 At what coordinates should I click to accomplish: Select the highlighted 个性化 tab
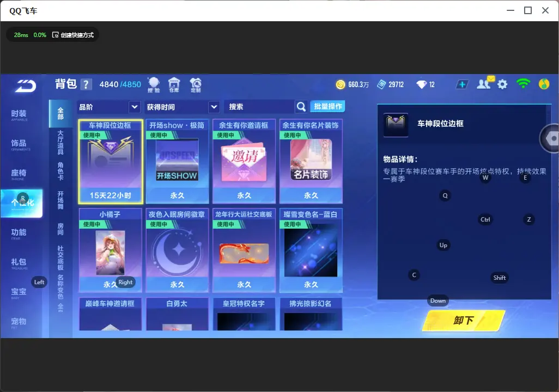coord(22,203)
